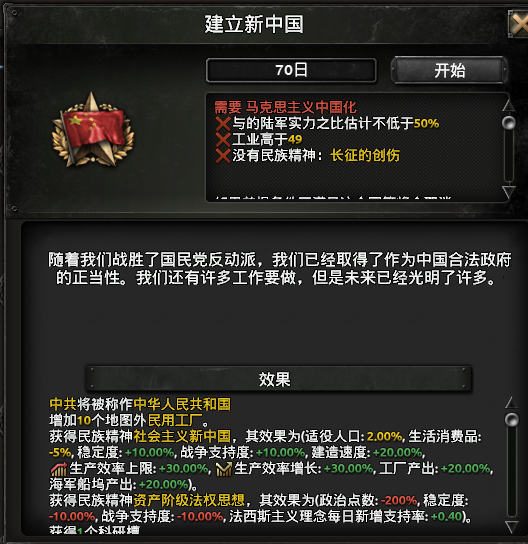Image resolution: width=528 pixels, height=544 pixels.
Task: Click red X beside 没有民族精神 requirement
Action: [x=223, y=155]
